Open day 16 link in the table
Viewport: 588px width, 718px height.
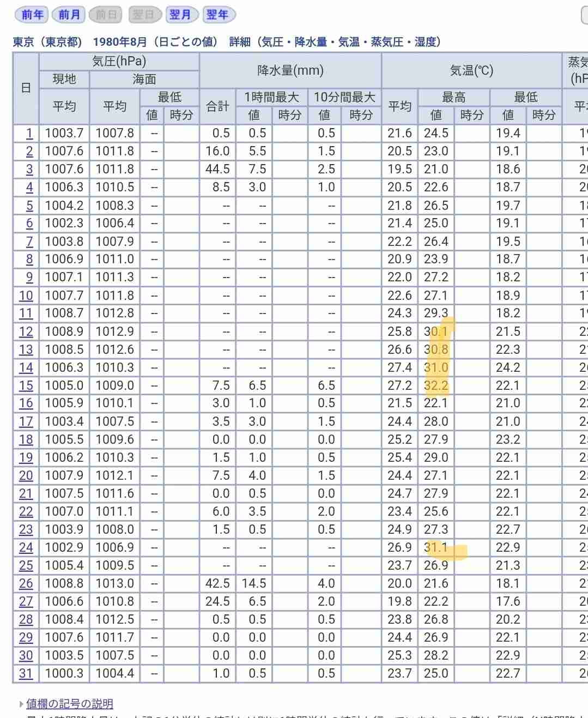click(26, 403)
